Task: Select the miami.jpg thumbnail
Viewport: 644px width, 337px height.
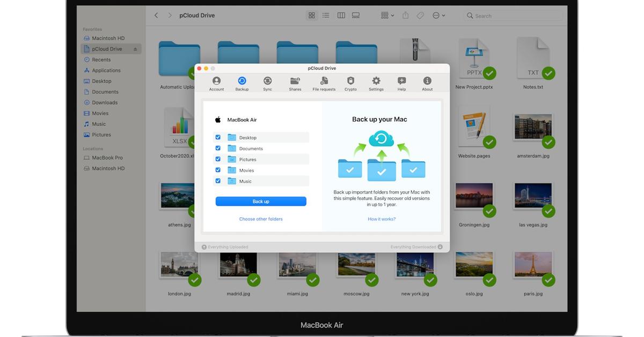Action: click(x=297, y=266)
